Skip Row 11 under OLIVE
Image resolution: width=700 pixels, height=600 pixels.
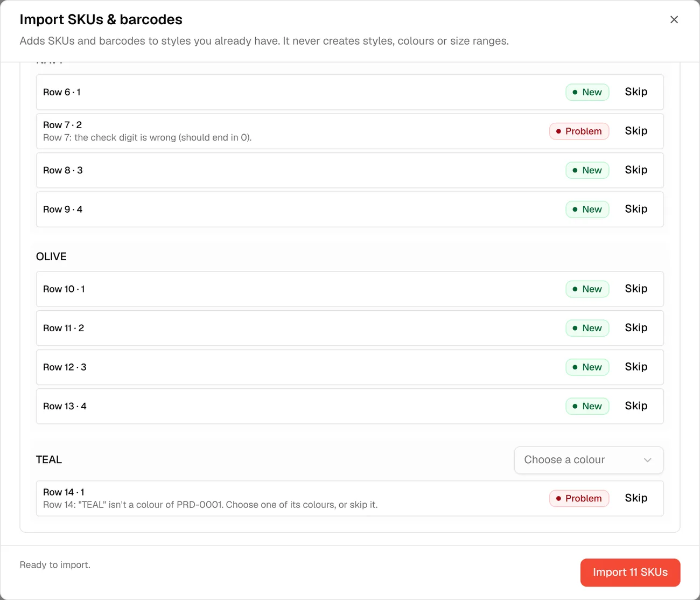[x=636, y=328]
